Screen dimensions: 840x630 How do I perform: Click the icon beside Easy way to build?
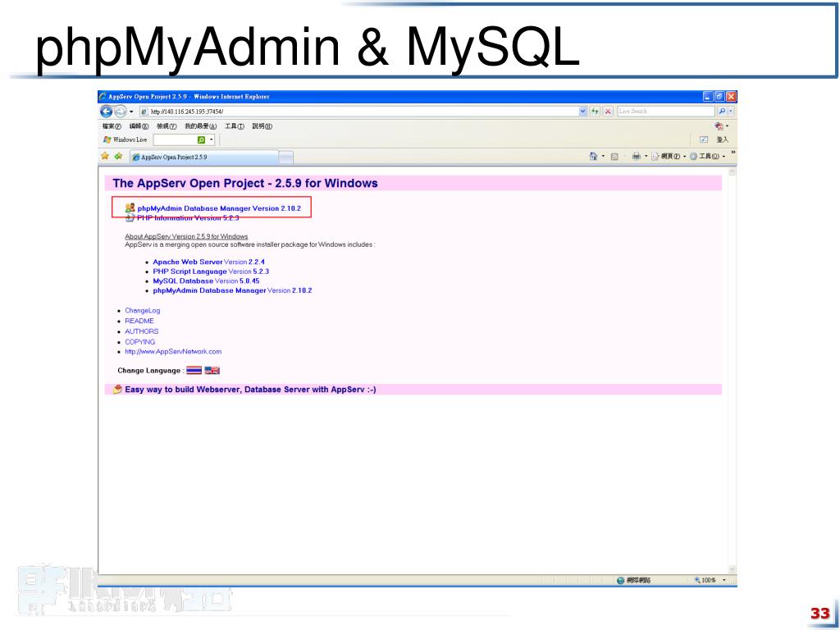pos(117,389)
